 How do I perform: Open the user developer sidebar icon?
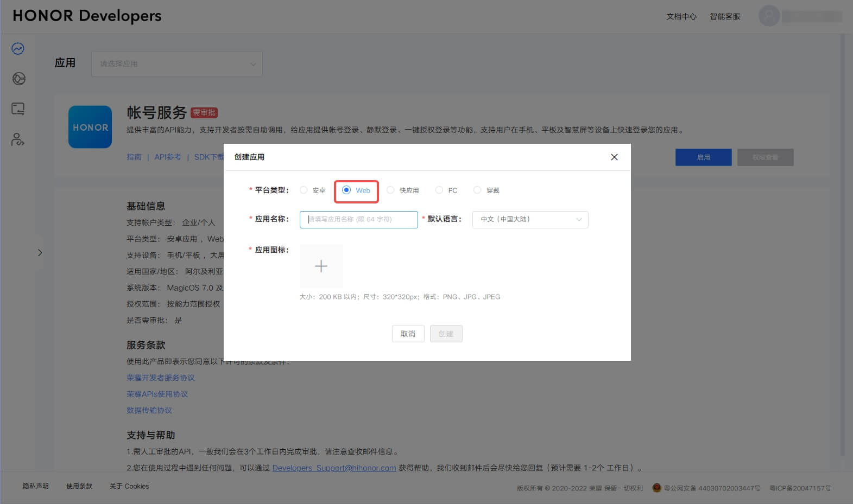(x=18, y=139)
